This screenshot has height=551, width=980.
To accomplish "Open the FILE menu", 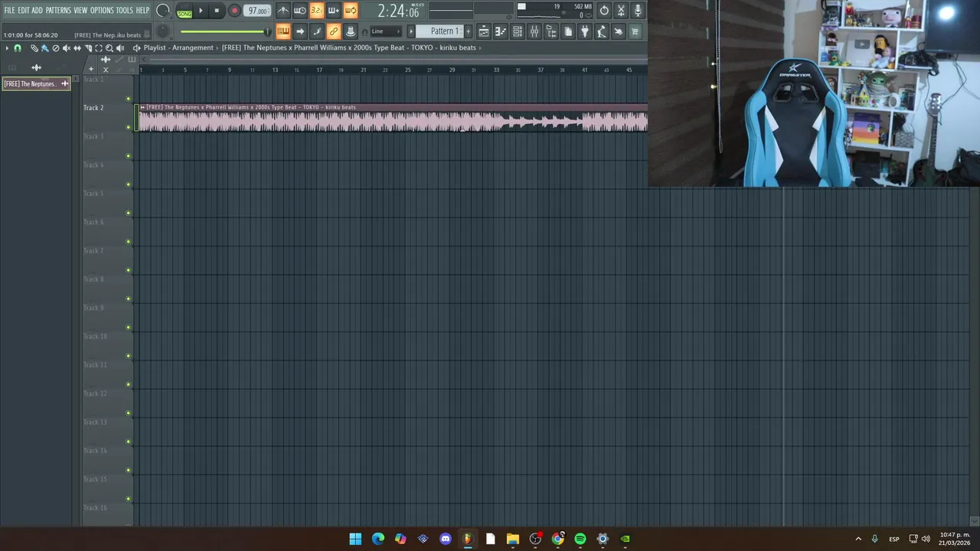I will (x=9, y=11).
